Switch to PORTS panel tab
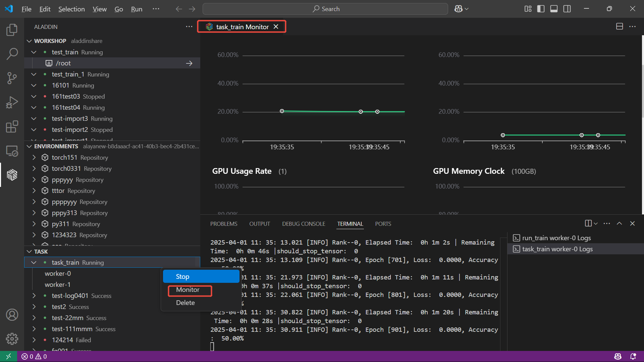The height and width of the screenshot is (362, 644). tap(383, 224)
